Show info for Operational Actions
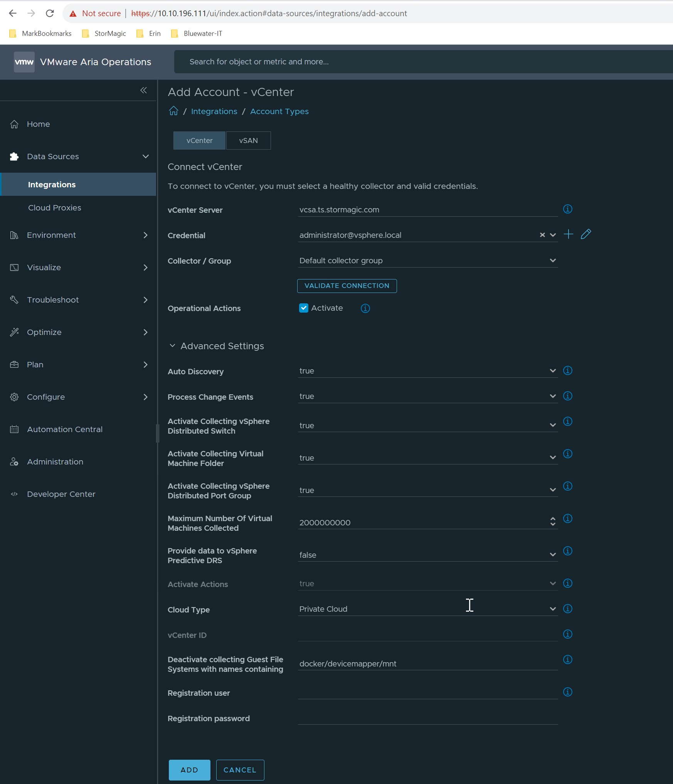Image resolution: width=673 pixels, height=784 pixels. (365, 308)
